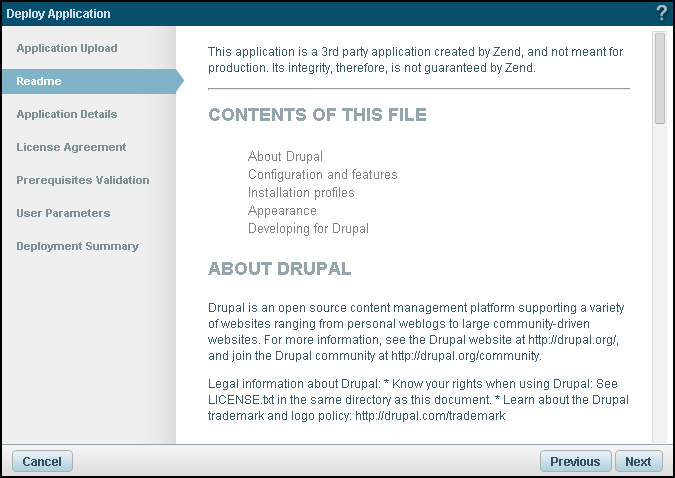Switch to the Prerequisites Validation step
The height and width of the screenshot is (478, 675).
83,180
